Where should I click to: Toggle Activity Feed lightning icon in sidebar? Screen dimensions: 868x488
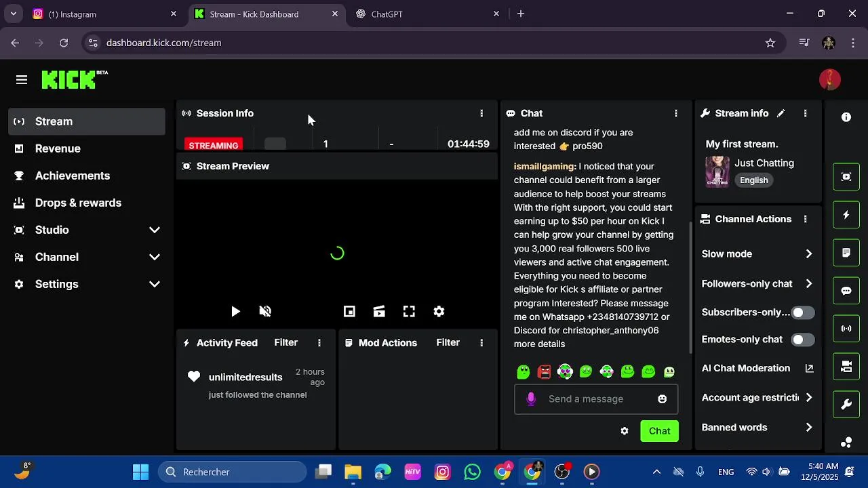846,215
